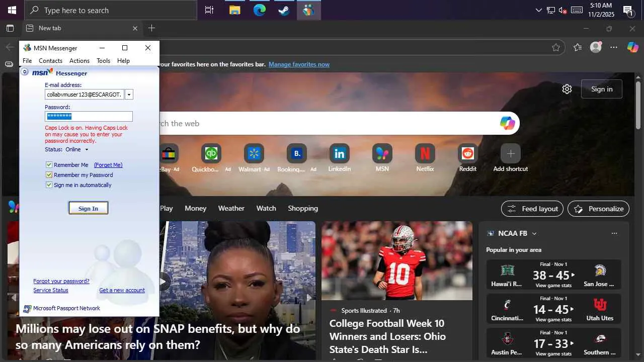Click the MSN Messenger password field
Screen dimensions: 644x362
(89, 116)
